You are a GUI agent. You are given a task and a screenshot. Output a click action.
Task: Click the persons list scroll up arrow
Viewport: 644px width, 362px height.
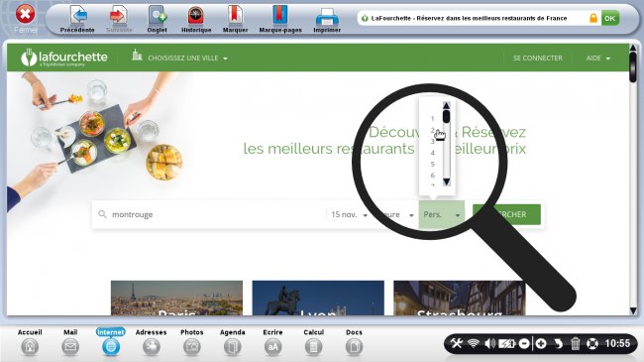pos(447,106)
